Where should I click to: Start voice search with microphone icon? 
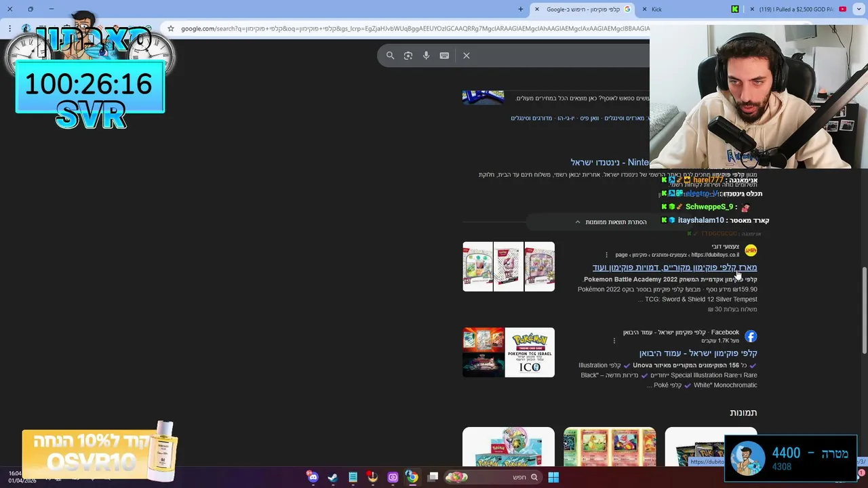click(426, 56)
